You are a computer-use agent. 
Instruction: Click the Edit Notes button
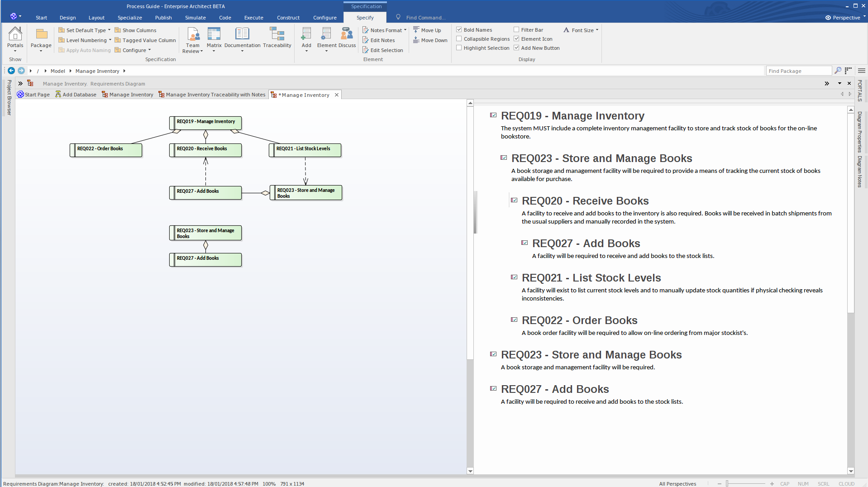point(382,40)
